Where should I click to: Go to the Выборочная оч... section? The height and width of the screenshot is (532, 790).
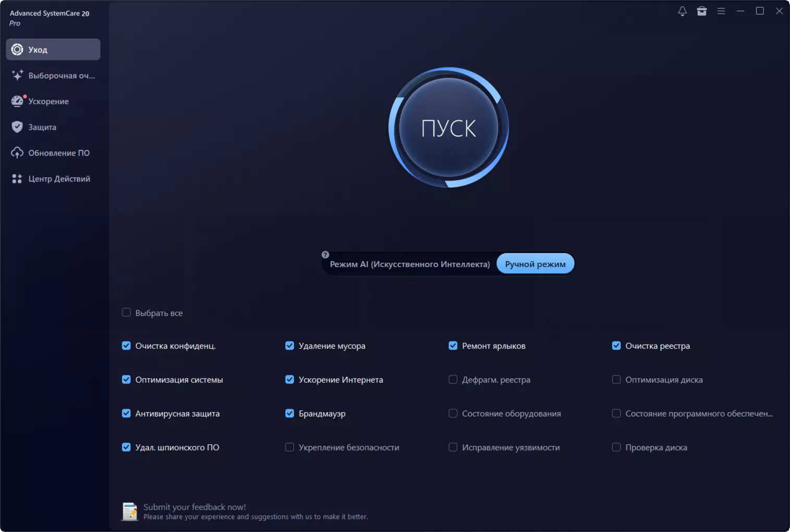tap(62, 76)
